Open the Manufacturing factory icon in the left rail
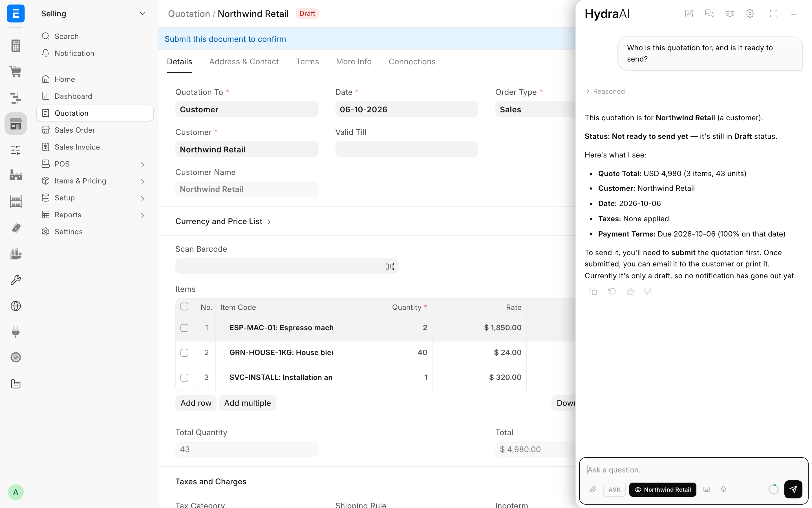 (x=16, y=175)
